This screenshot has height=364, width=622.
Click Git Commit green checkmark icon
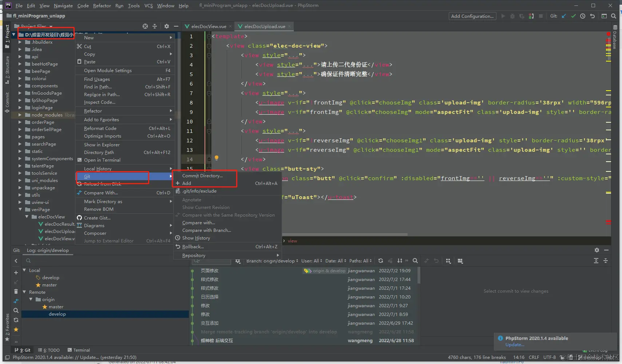[573, 16]
